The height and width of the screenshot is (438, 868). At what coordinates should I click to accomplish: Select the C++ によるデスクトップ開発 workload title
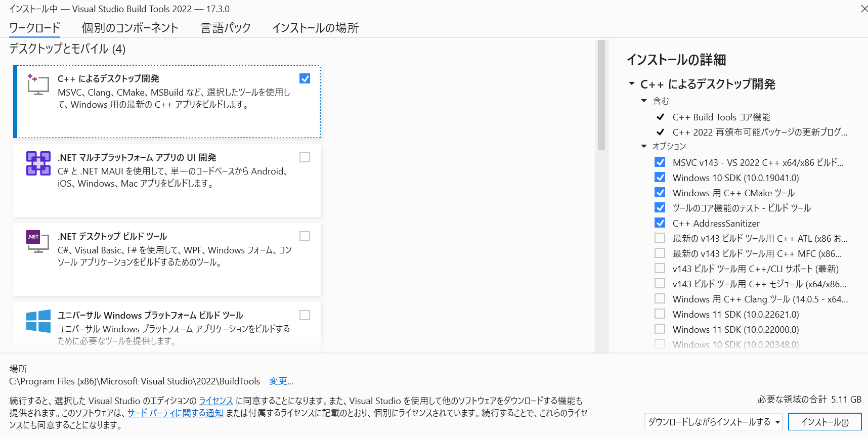[x=108, y=78]
